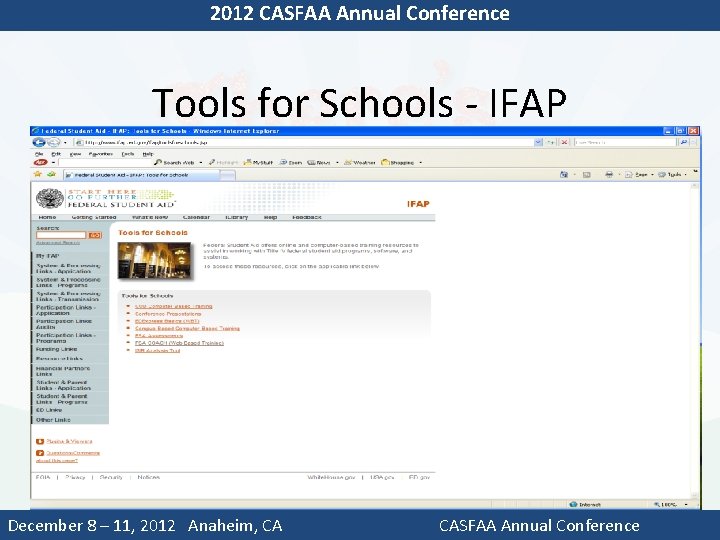Screen dimensions: 720x540
Task: Open the News dropdown arrow
Action: click(338, 163)
